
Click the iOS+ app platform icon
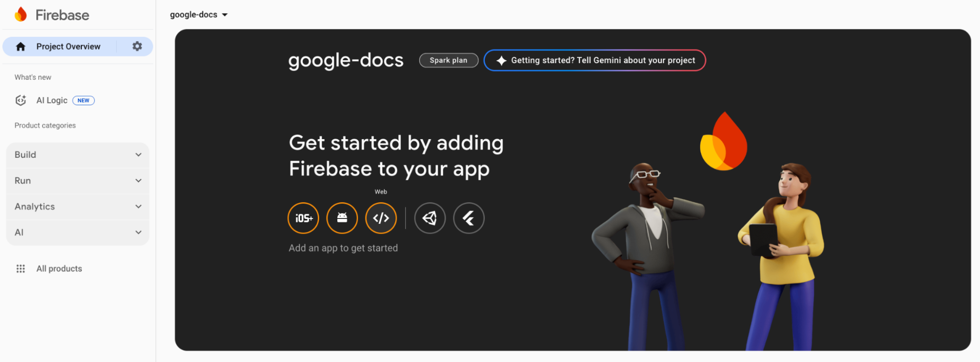click(303, 218)
